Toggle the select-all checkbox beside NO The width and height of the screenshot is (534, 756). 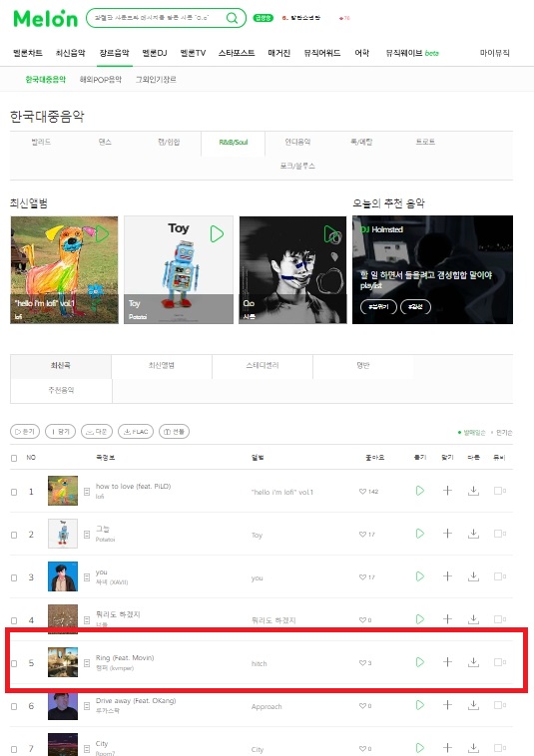click(14, 458)
